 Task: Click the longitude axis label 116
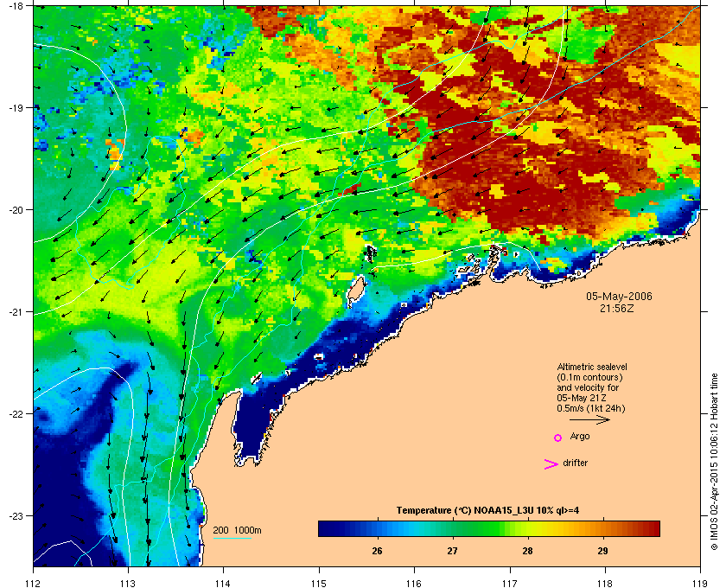click(414, 583)
